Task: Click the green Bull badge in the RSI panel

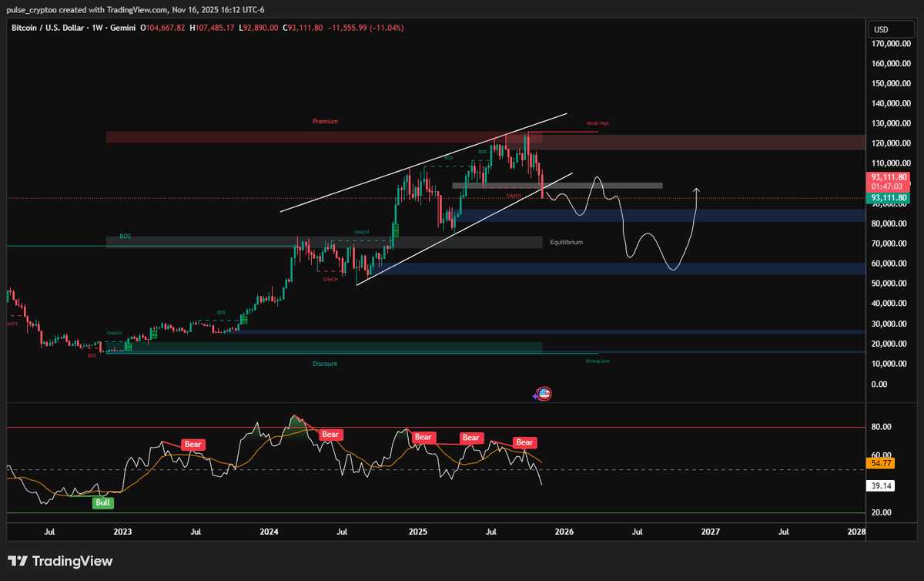Action: click(x=102, y=502)
